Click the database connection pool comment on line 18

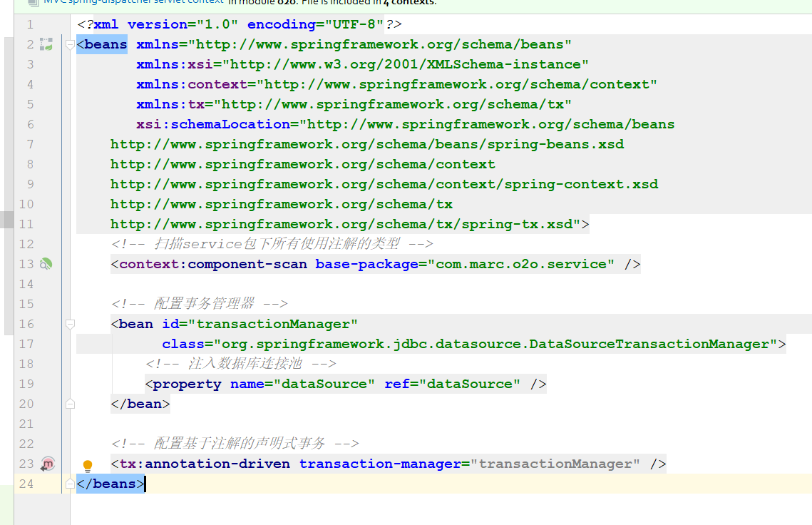(241, 363)
